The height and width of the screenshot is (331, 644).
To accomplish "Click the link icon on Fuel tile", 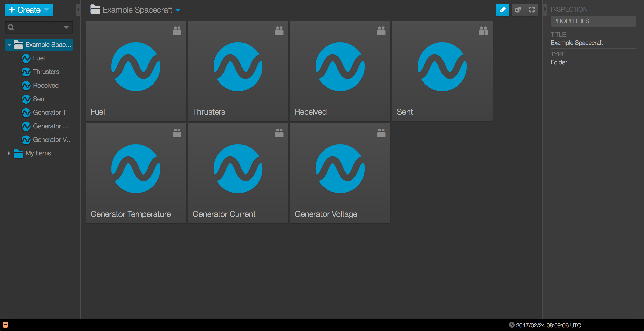I will click(x=177, y=31).
